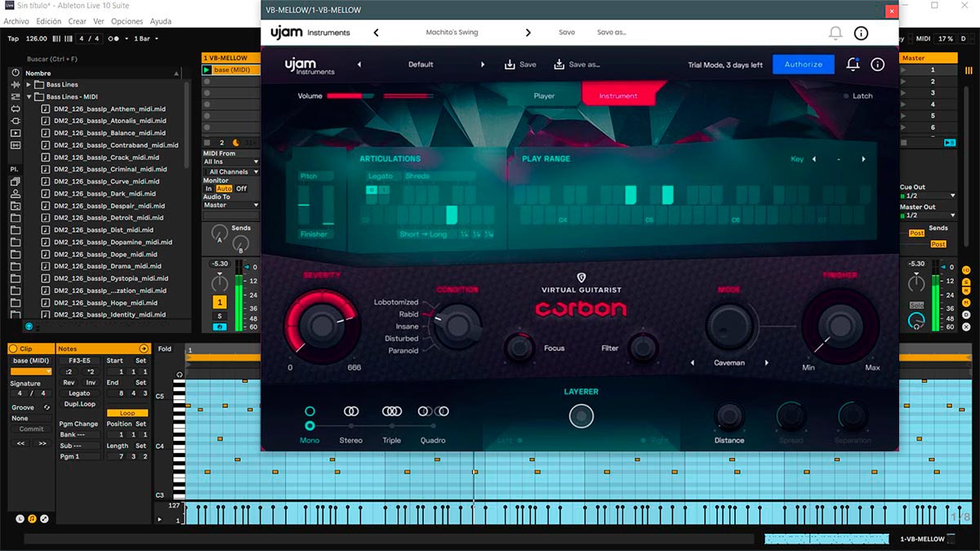
Task: Click the Tap tempo button
Action: coord(13,38)
